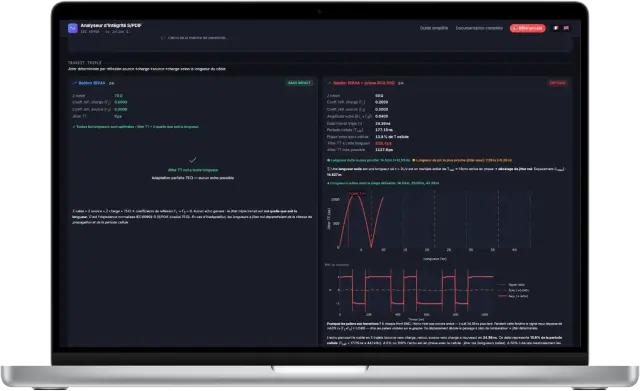640x391 pixels.
Task: Click the 0.2000 load reflection coefficient value
Action: 382,102
